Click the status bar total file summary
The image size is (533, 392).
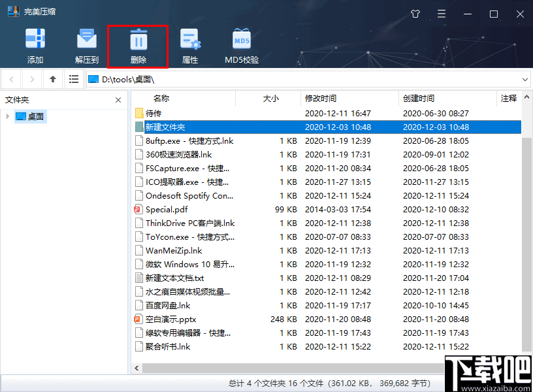click(x=329, y=384)
